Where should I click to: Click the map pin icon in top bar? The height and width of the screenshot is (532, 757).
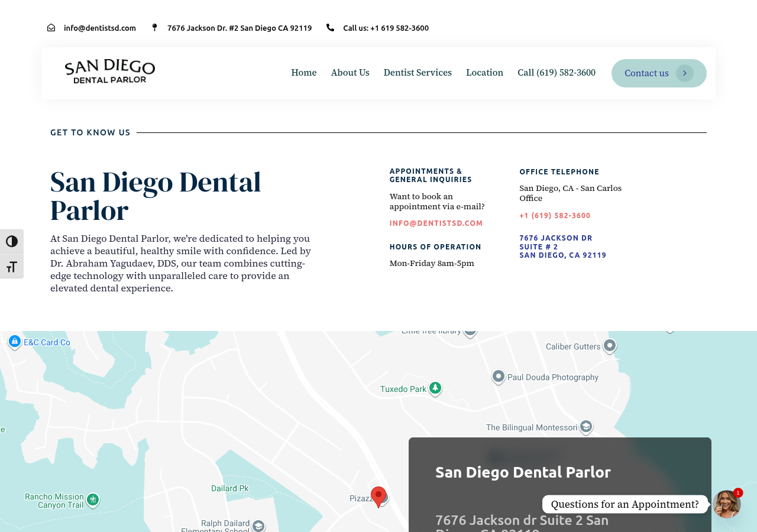(154, 28)
